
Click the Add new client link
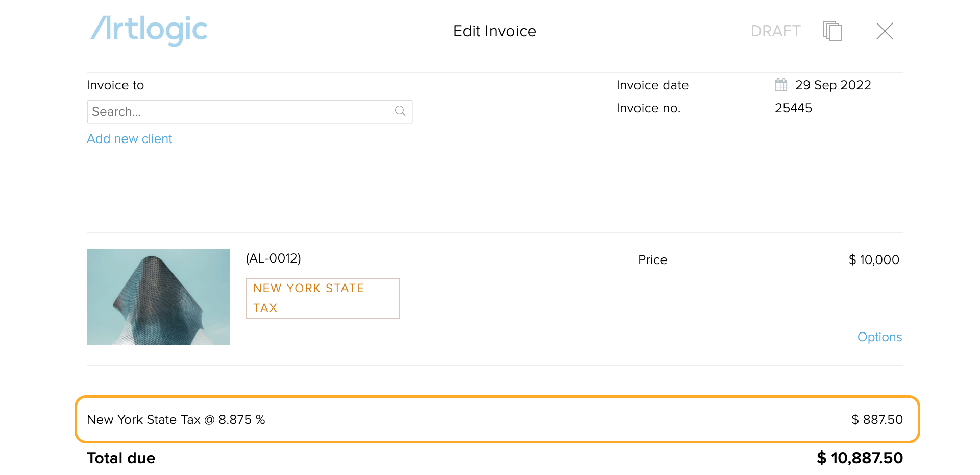[x=130, y=139]
